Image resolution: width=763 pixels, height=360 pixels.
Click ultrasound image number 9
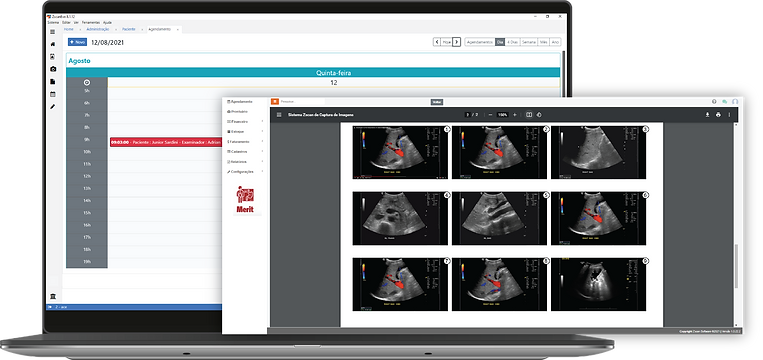click(x=599, y=284)
